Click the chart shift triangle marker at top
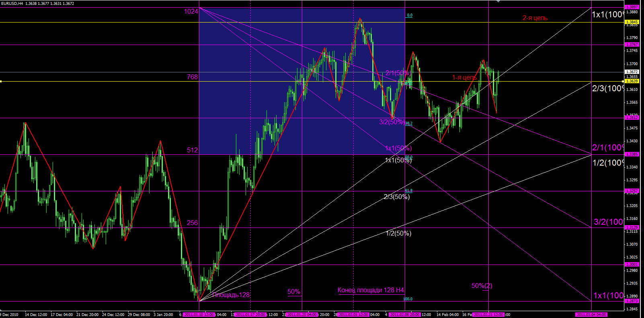Viewport: 644px width, 318px height. pyautogui.click(x=498, y=2)
